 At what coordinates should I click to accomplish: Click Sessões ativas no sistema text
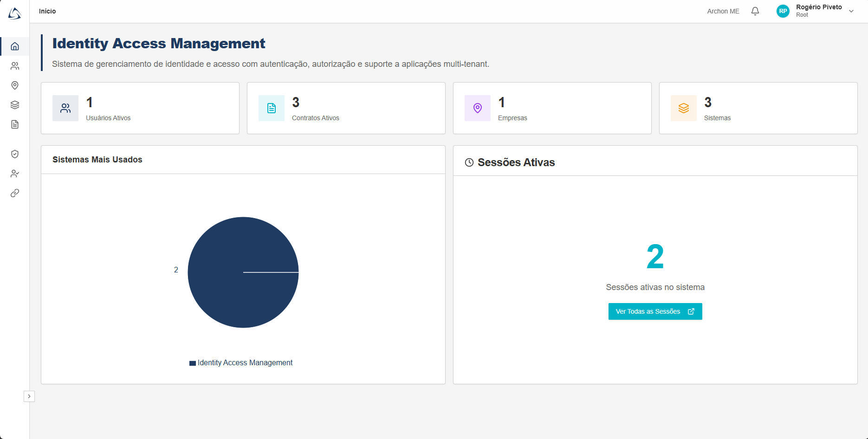pos(655,287)
